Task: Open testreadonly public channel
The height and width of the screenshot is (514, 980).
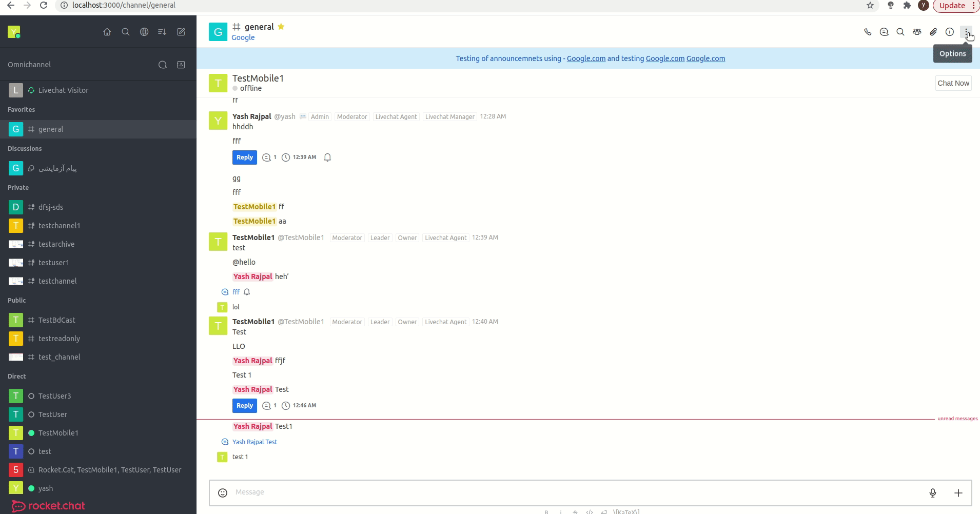Action: coord(98,339)
